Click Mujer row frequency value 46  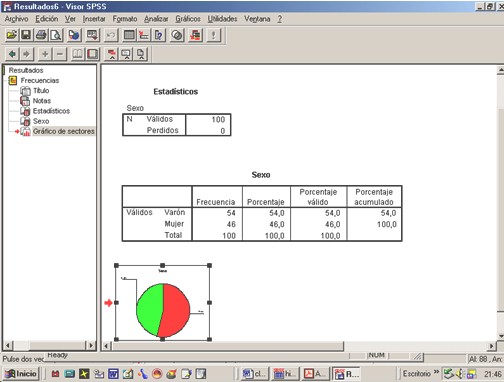(x=231, y=224)
